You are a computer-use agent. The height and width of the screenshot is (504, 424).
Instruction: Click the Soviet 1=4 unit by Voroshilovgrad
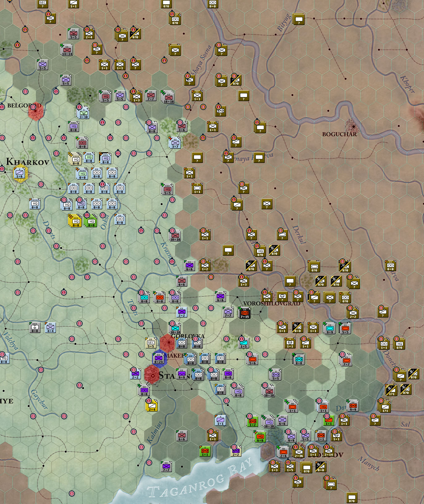point(267,296)
